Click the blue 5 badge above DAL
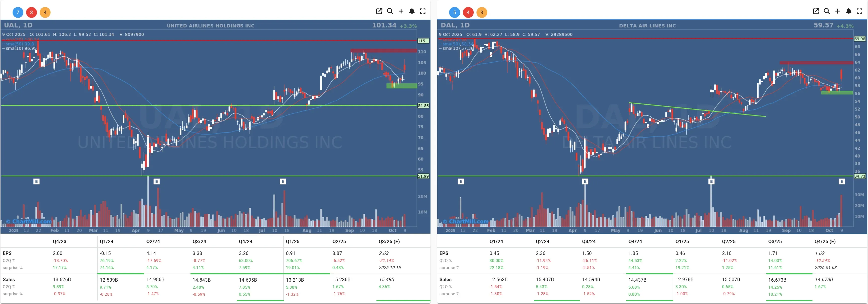868x304 pixels. [x=455, y=13]
